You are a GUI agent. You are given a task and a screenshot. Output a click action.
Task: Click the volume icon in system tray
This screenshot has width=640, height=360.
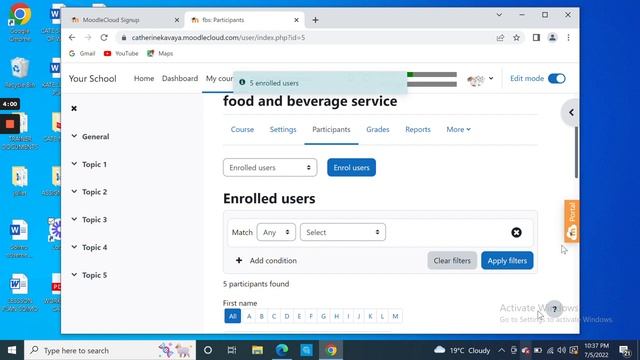[x=562, y=350]
